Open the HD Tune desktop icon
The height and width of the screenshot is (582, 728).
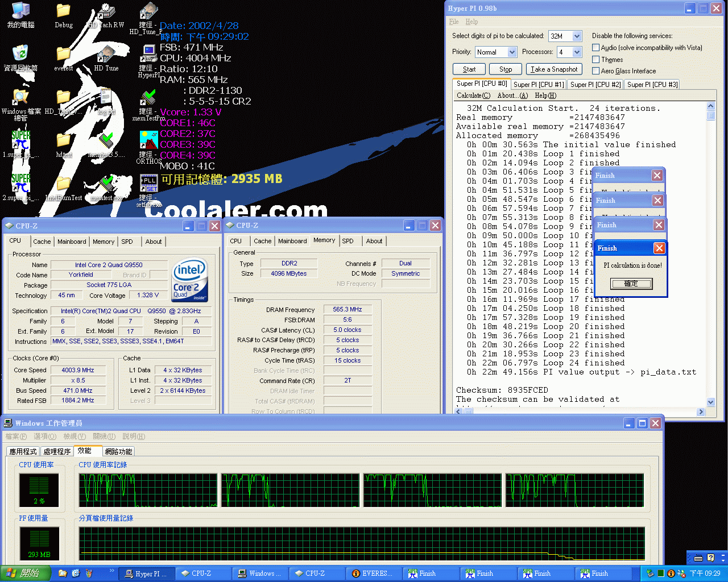(106, 56)
